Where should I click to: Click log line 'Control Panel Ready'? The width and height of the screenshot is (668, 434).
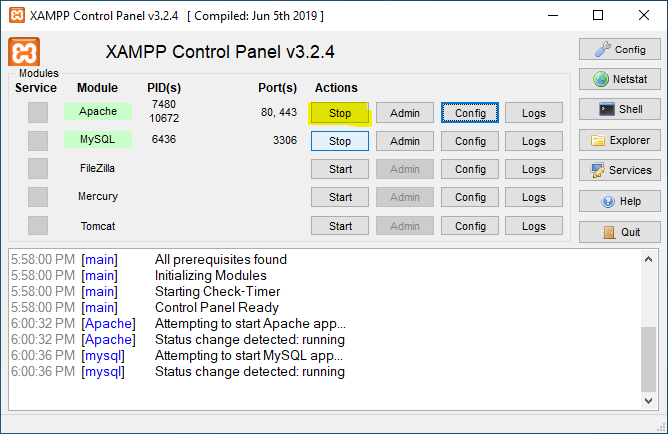[216, 308]
